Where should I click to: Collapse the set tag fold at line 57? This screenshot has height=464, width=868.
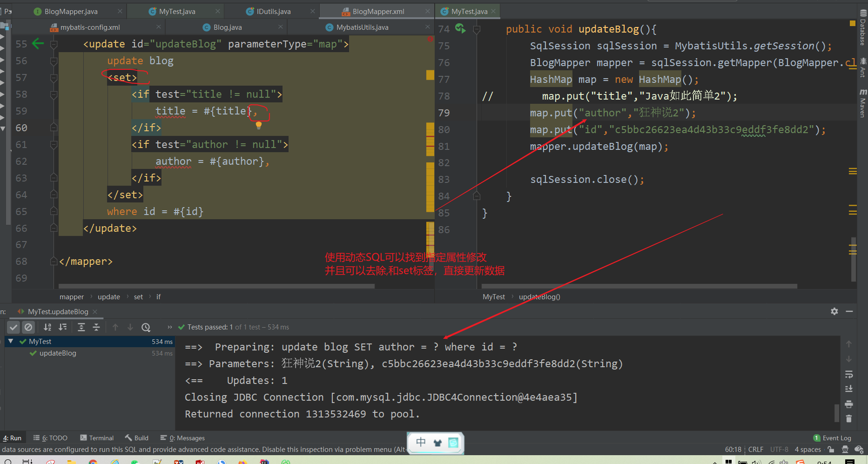[x=54, y=78]
